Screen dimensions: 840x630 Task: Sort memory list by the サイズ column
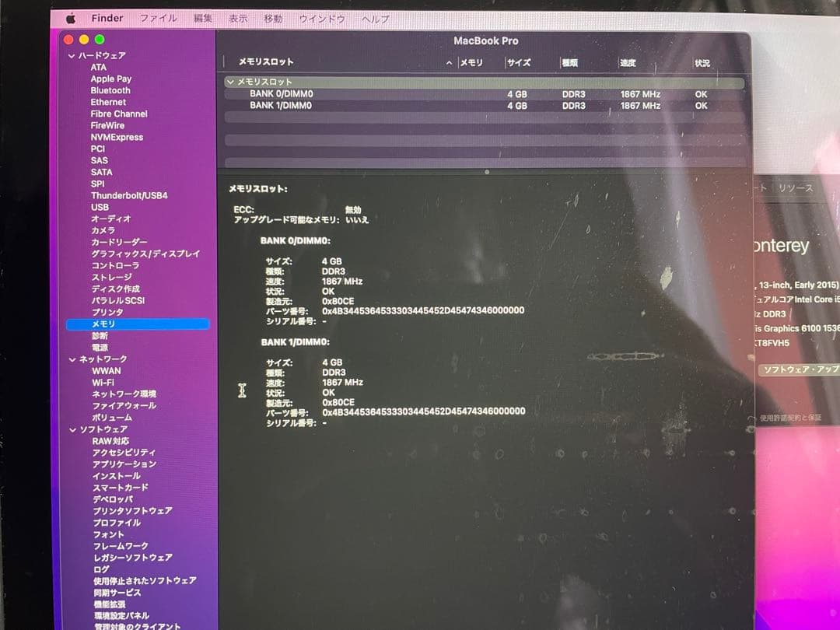point(520,63)
